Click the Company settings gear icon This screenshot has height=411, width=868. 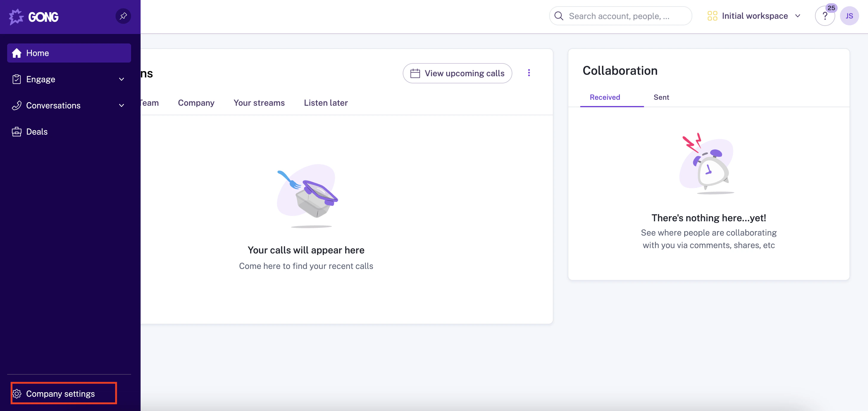tap(17, 393)
